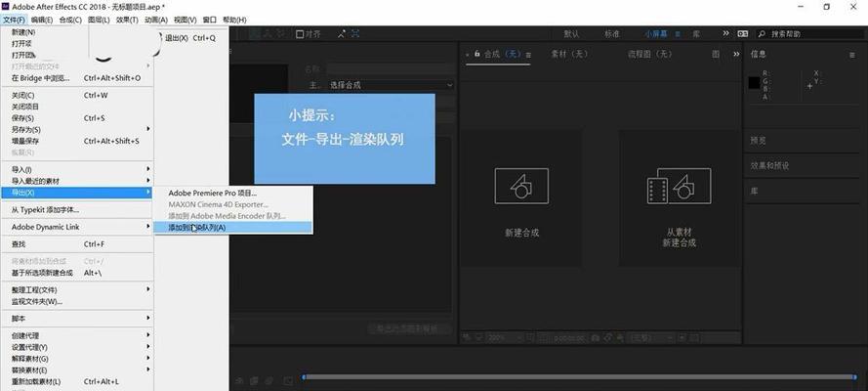This screenshot has width=868, height=391.
Task: Click the blue snapping options icon in toolbar
Action: (355, 34)
